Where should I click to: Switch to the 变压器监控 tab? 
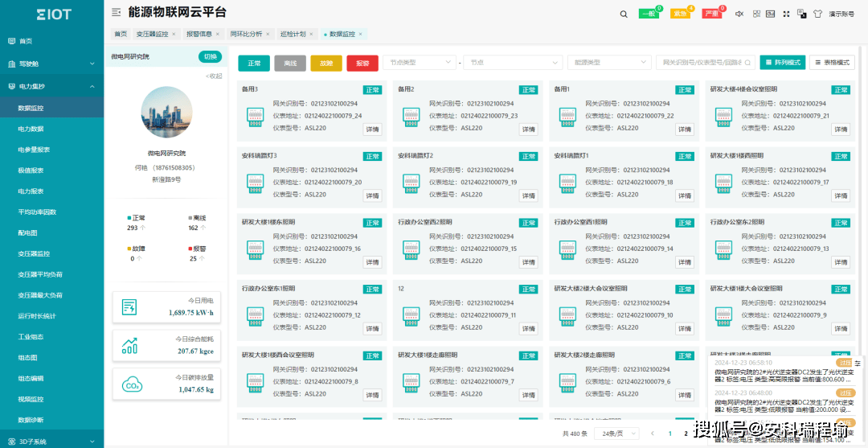coord(156,34)
